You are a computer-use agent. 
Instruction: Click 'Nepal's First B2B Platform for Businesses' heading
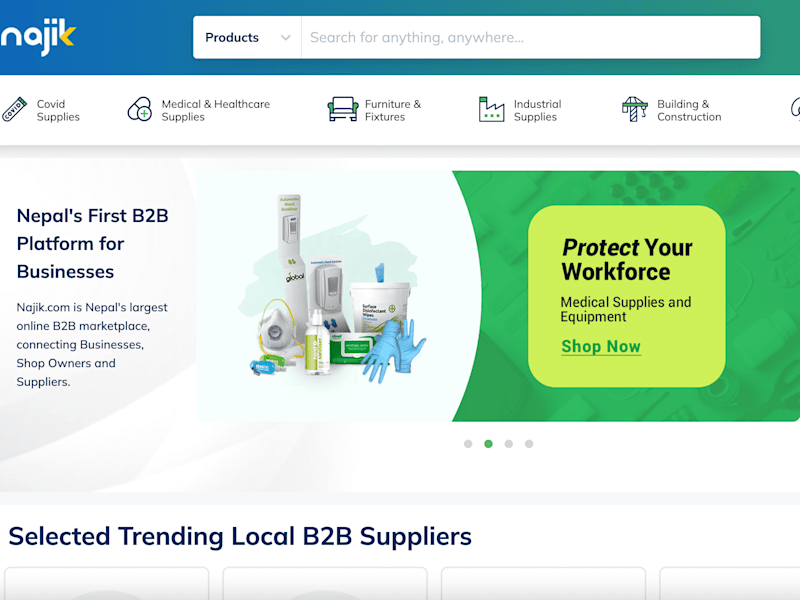[x=92, y=243]
